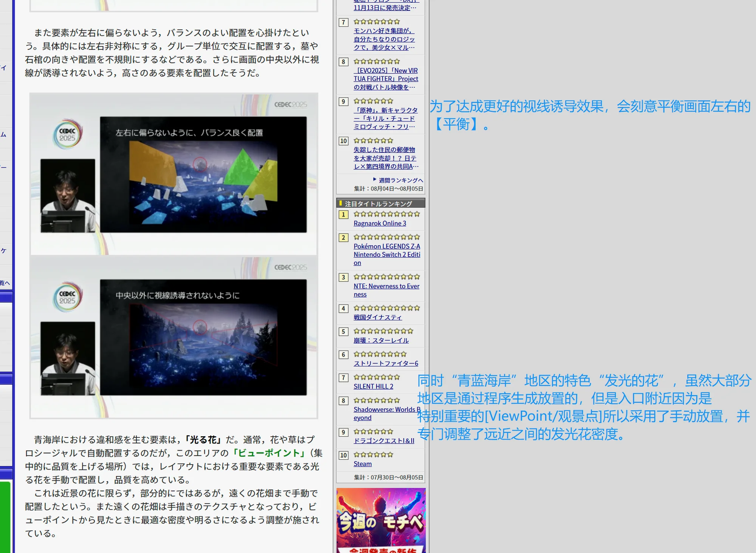Open Pokémon LEGENDS Z-A Nintendo Switch 2 Edition link
The width and height of the screenshot is (756, 553).
pos(387,254)
